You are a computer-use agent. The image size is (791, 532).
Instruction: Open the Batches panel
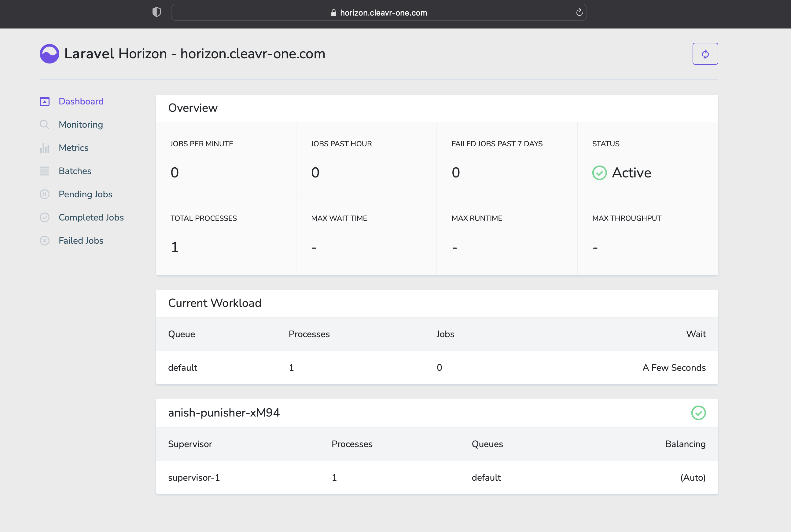click(x=75, y=171)
